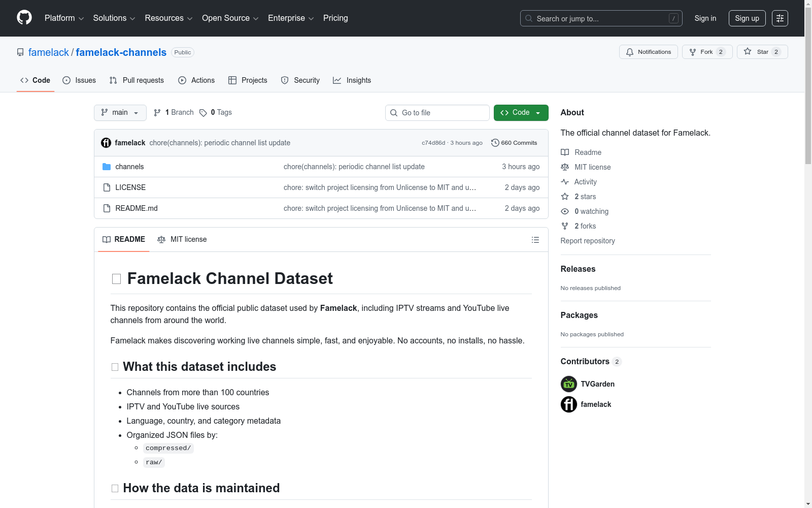This screenshot has height=508, width=812.
Task: Click the star icon beside 2 stars
Action: 565,197
